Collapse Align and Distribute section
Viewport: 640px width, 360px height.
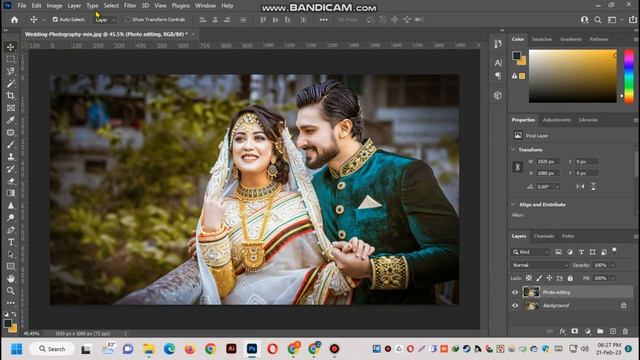(x=513, y=204)
